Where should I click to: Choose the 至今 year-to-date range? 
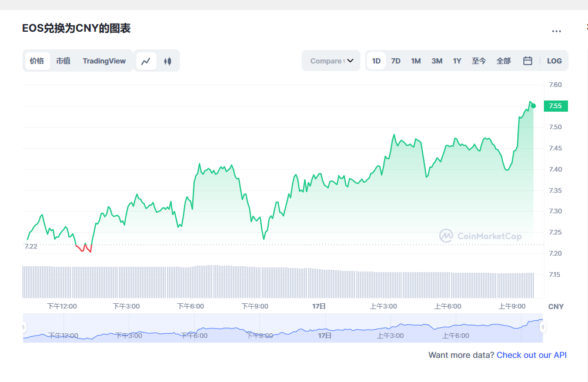pyautogui.click(x=479, y=61)
